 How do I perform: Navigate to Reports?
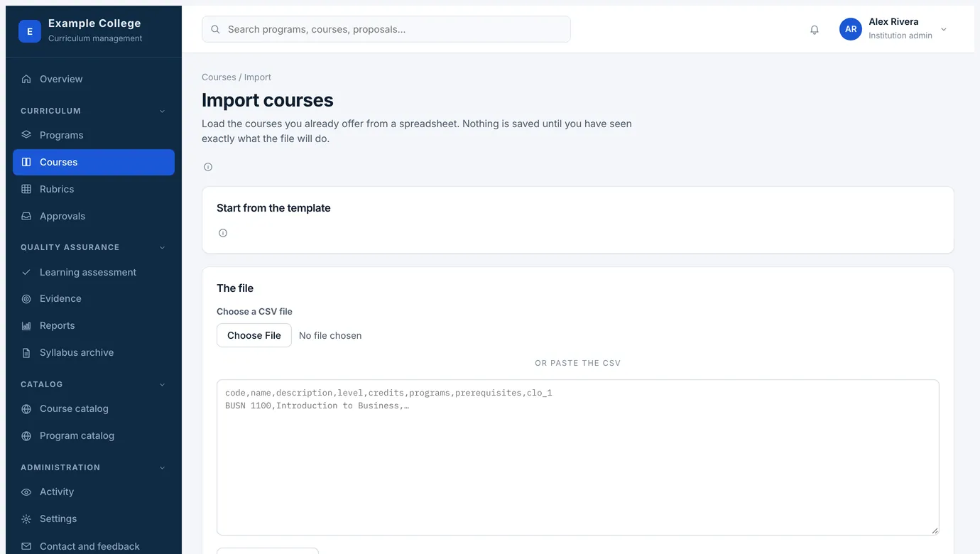94,325
